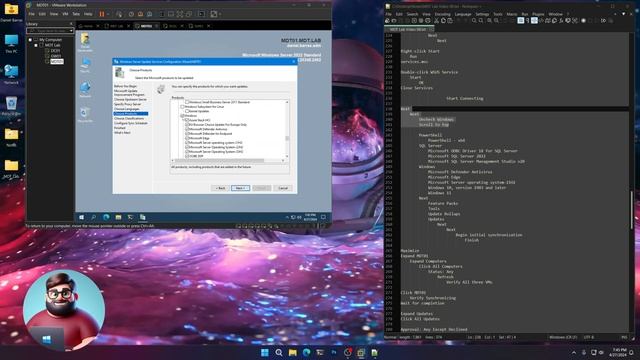Open the File menu in VMware Workstation
This screenshot has height=360, width=640.
coord(31,14)
